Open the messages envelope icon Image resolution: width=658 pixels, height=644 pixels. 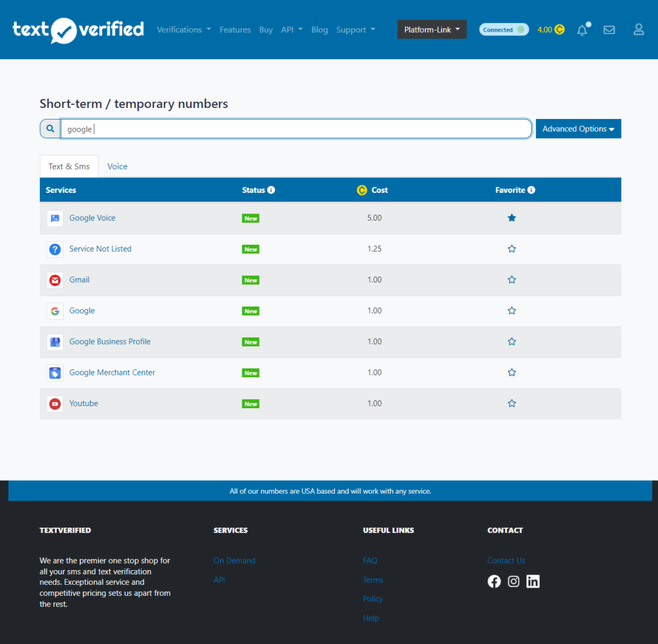609,30
